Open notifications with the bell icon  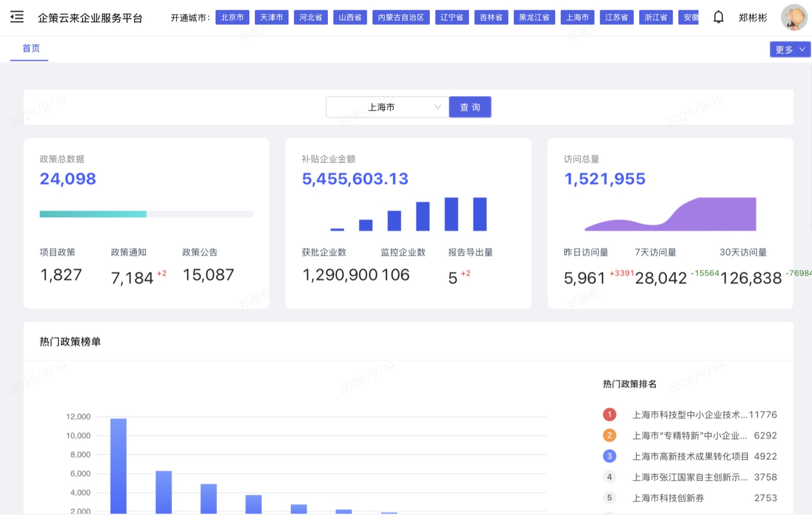(718, 17)
